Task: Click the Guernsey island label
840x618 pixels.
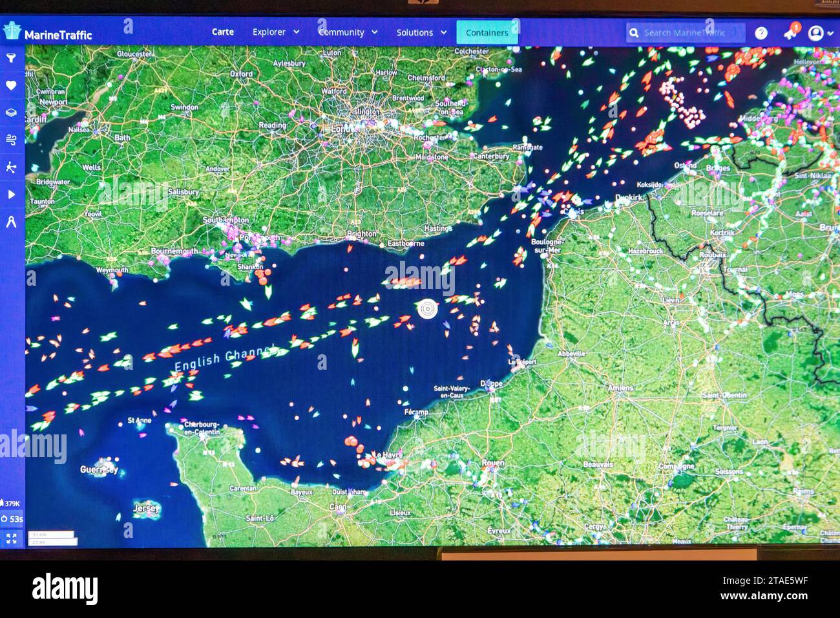Action: pyautogui.click(x=99, y=469)
